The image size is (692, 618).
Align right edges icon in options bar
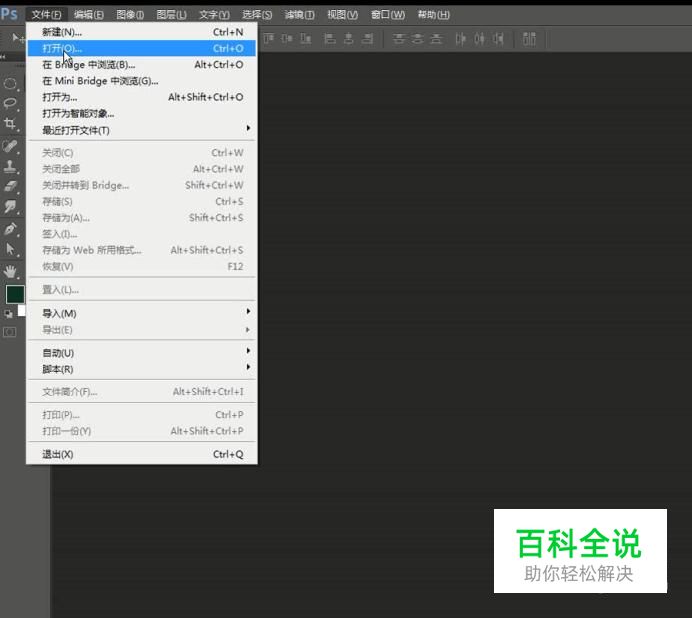coord(367,38)
